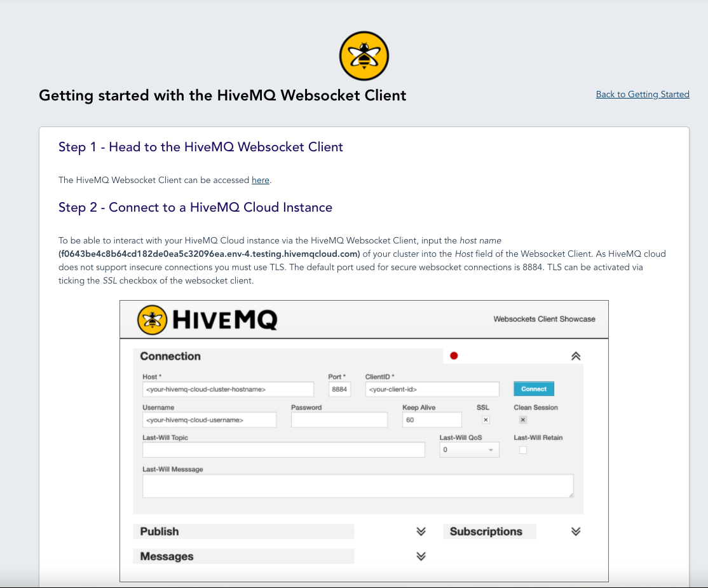Click the Messages section header

tap(243, 556)
